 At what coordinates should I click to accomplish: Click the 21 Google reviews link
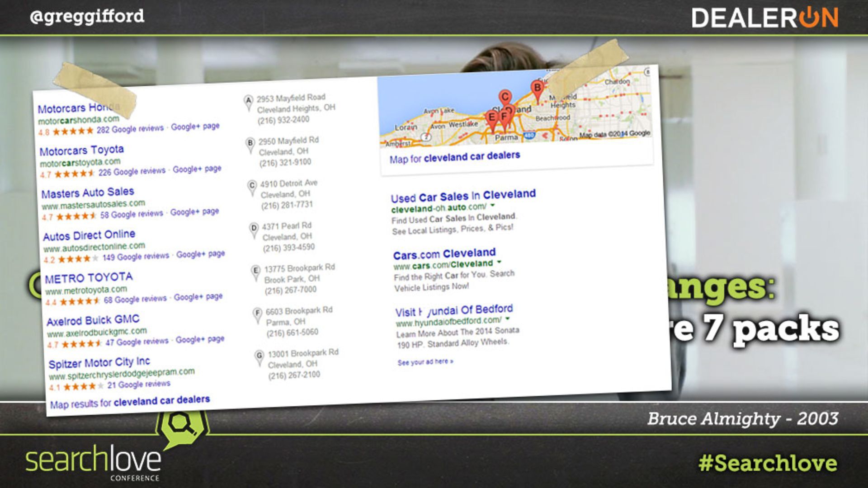(x=139, y=385)
